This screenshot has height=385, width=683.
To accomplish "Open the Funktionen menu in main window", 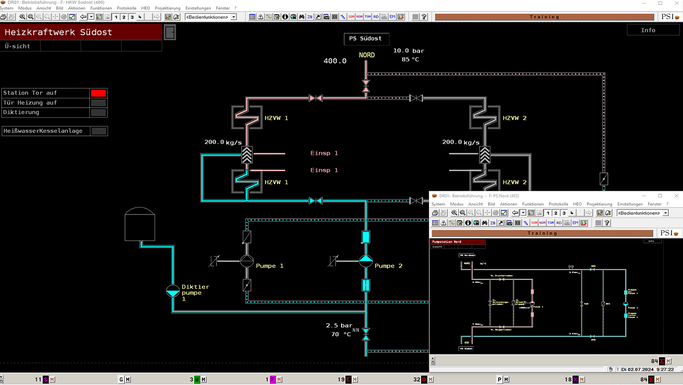I will tap(101, 8).
